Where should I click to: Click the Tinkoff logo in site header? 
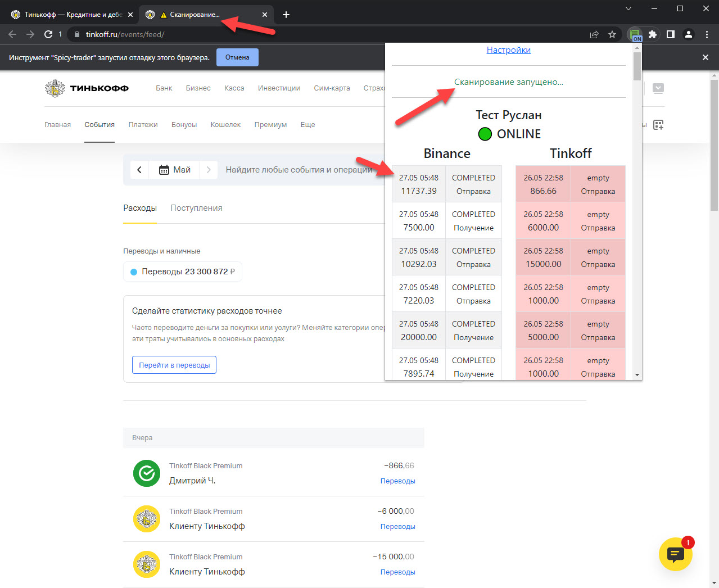coord(87,88)
